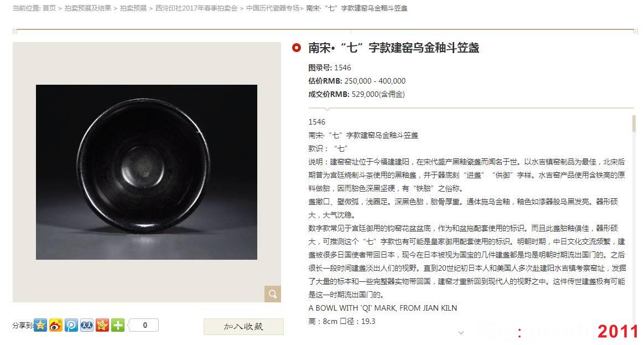644x345 pixels.
Task: Open the image magnifier on the bowl photo
Action: pos(272,293)
